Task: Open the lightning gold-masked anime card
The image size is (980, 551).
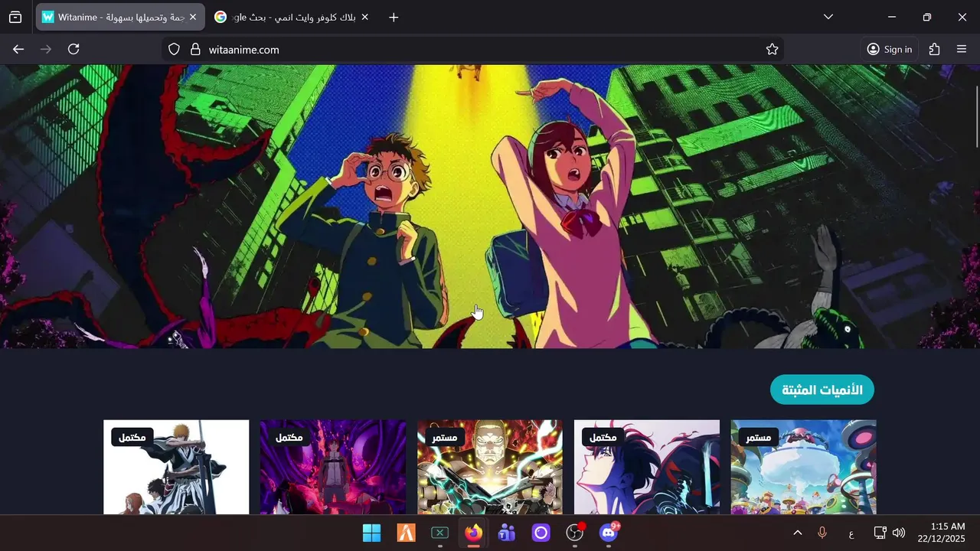Action: [490, 467]
